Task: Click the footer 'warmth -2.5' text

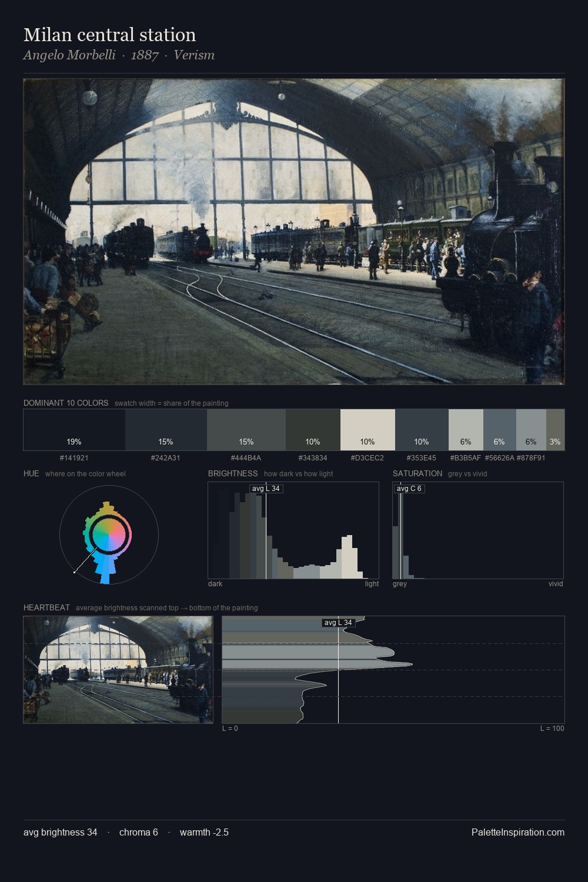Action: (x=204, y=832)
